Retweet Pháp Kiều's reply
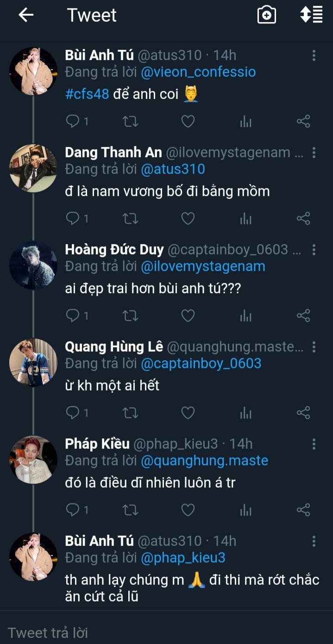333x644 pixels. [x=130, y=510]
